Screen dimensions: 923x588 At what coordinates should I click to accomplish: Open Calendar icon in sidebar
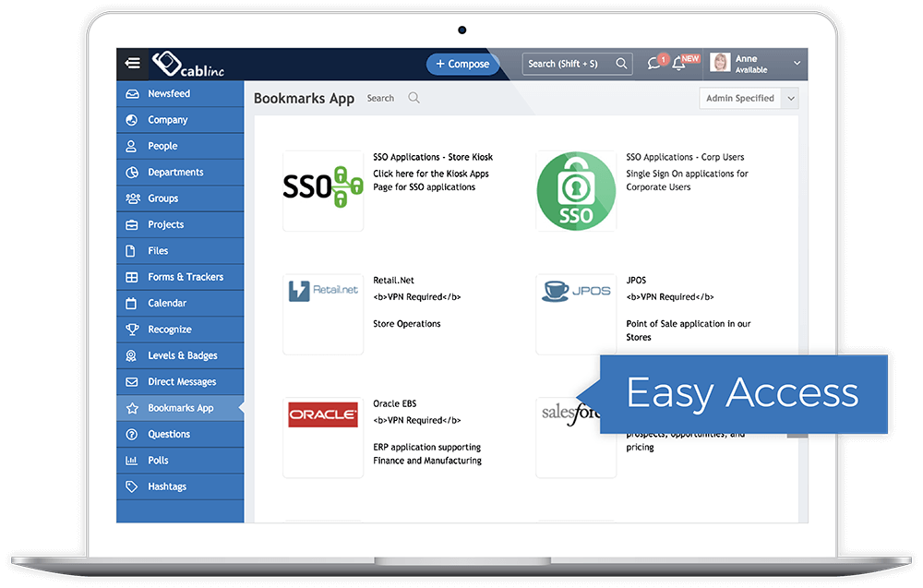(x=131, y=303)
